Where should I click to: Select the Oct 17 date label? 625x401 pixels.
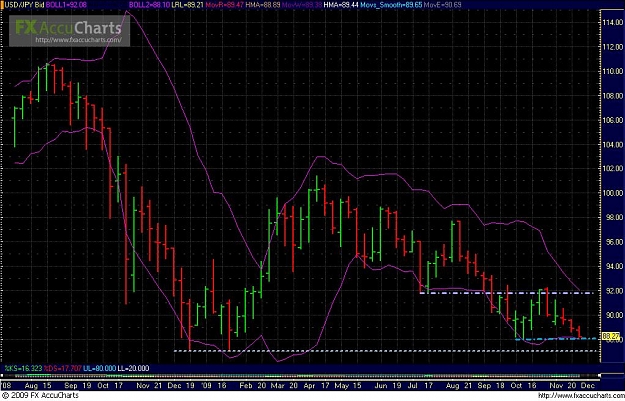[108, 386]
